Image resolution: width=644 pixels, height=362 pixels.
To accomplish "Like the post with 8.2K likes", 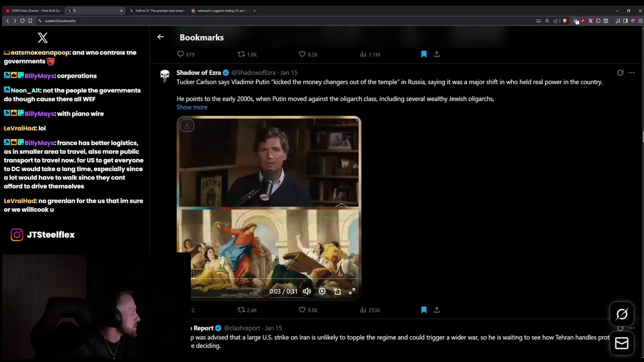I will tap(308, 54).
